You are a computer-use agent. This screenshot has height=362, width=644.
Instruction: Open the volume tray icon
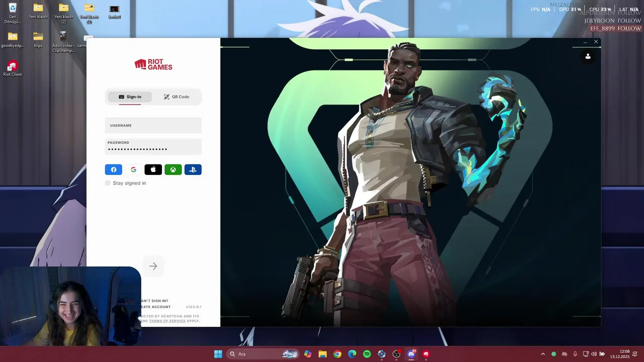pos(594,354)
